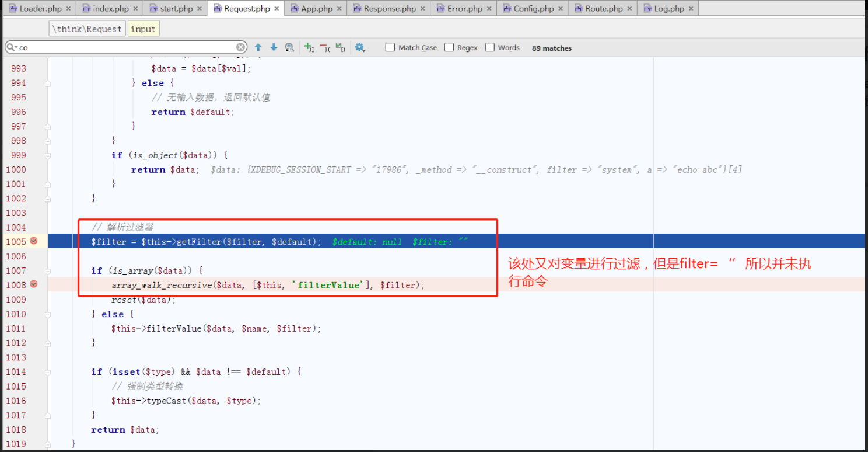This screenshot has height=452, width=868.
Task: Click the inline $data debug value hint
Action: (x=476, y=169)
